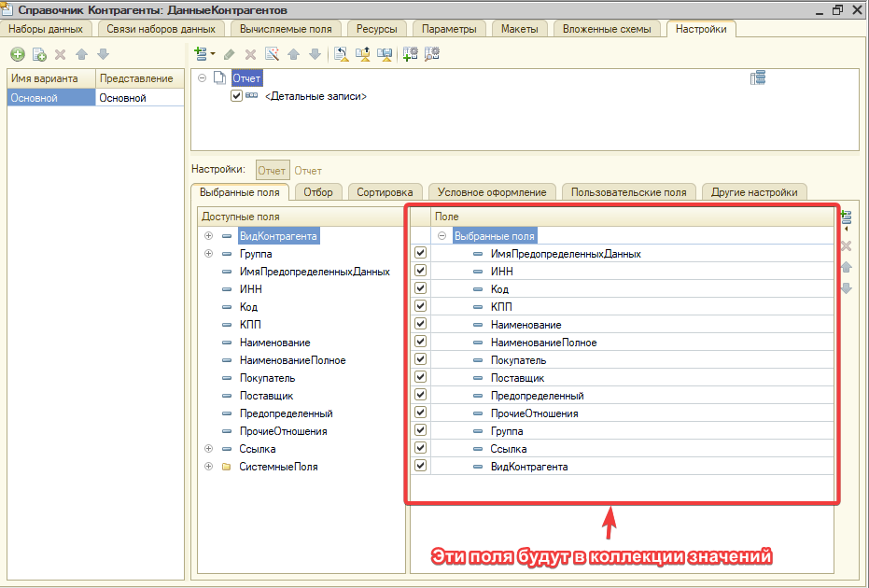Click the copy variant icon
Screen dimensions: 869x588
point(39,55)
